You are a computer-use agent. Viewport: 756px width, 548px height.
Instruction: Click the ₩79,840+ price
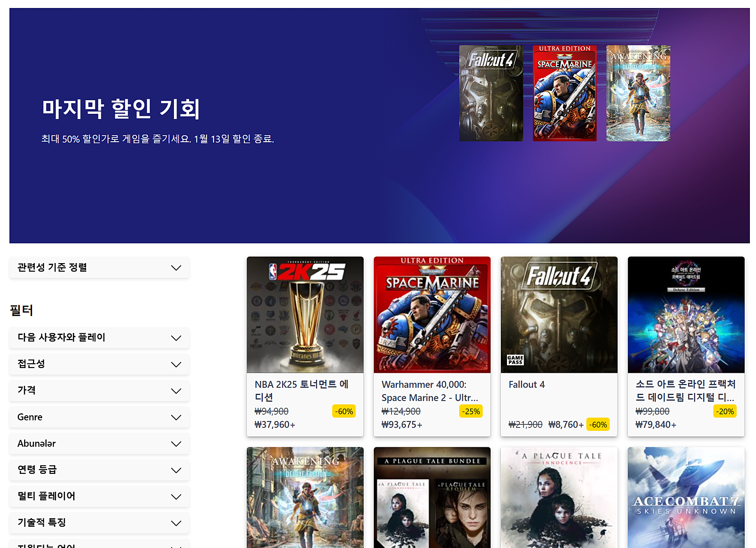656,425
